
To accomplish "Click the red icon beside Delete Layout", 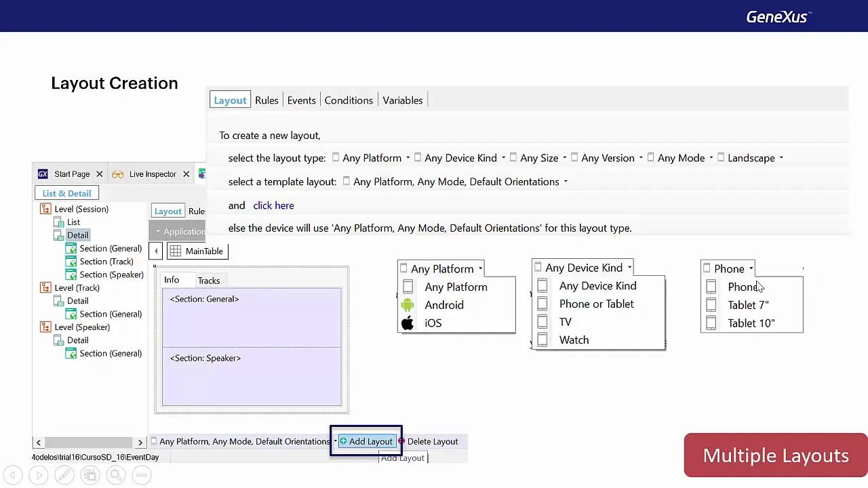I will pyautogui.click(x=401, y=441).
